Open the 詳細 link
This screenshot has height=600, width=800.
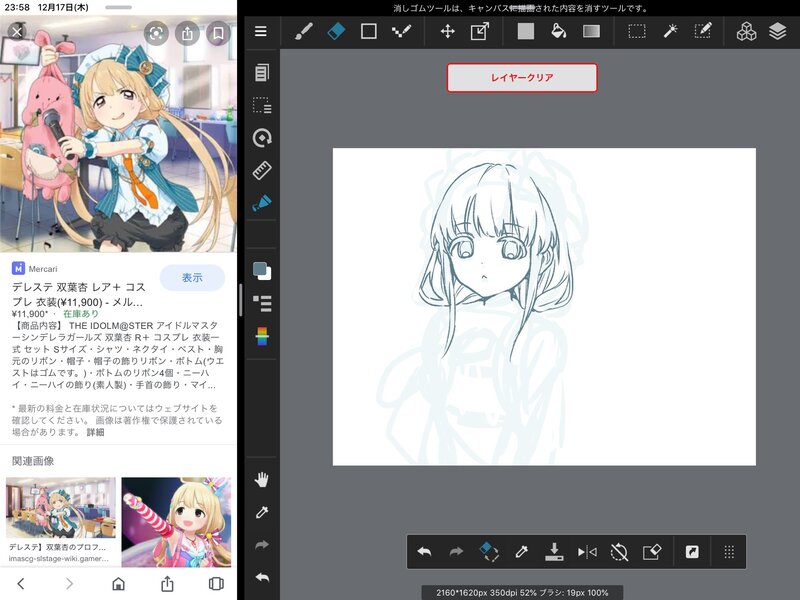click(95, 432)
